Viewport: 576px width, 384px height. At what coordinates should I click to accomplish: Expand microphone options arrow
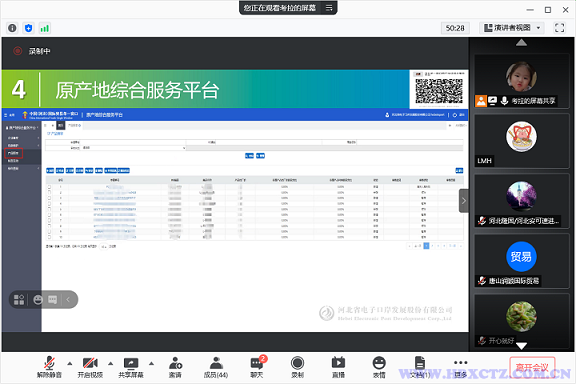coord(70,363)
